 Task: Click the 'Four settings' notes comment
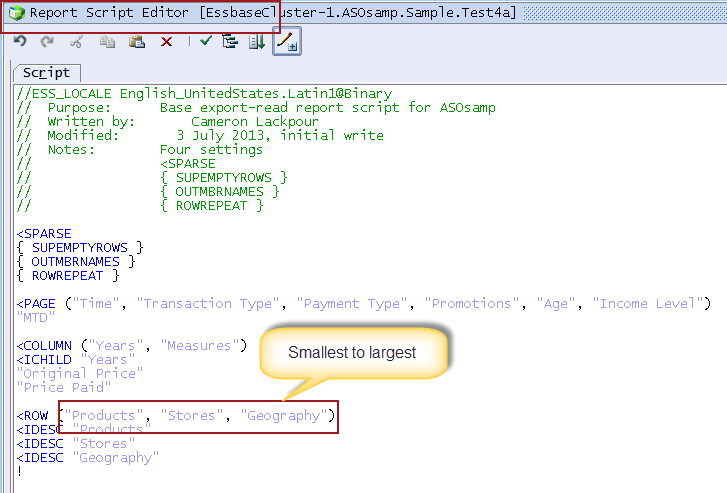click(x=211, y=149)
